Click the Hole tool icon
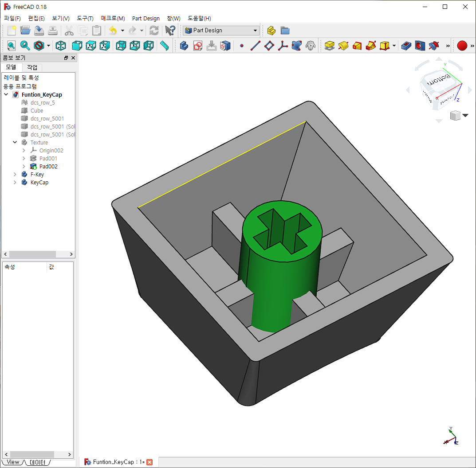Screen dimensions: 476x468 click(420, 46)
